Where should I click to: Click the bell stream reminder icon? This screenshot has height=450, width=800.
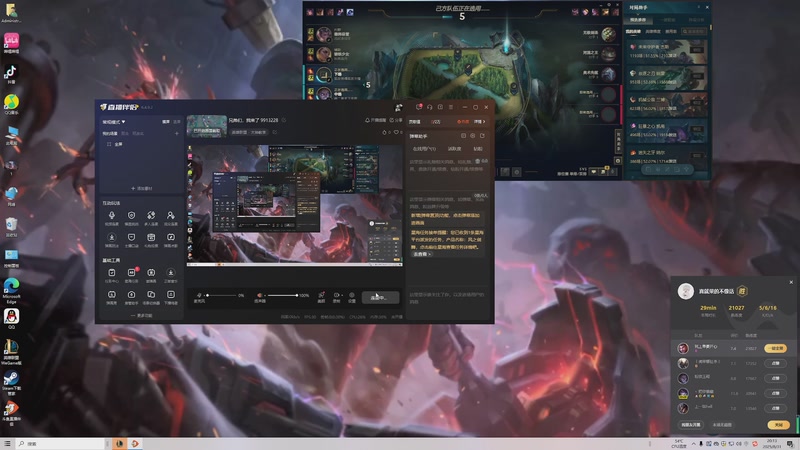(x=367, y=120)
